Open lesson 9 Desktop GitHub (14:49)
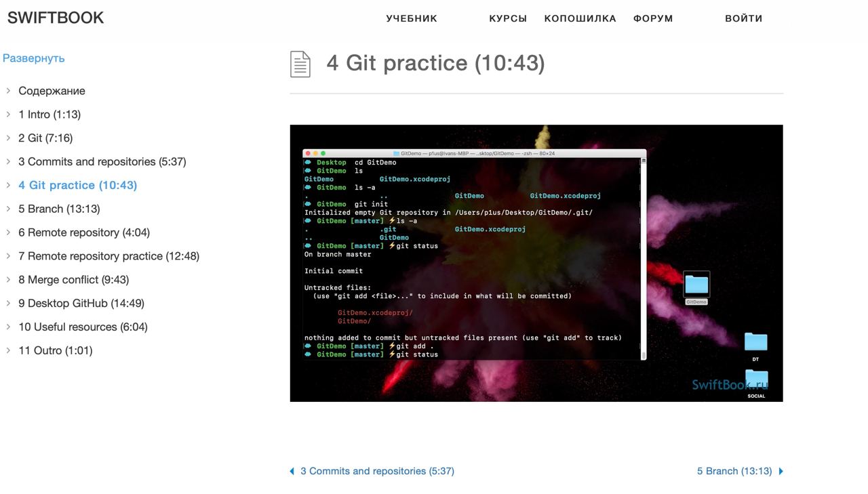 81,304
